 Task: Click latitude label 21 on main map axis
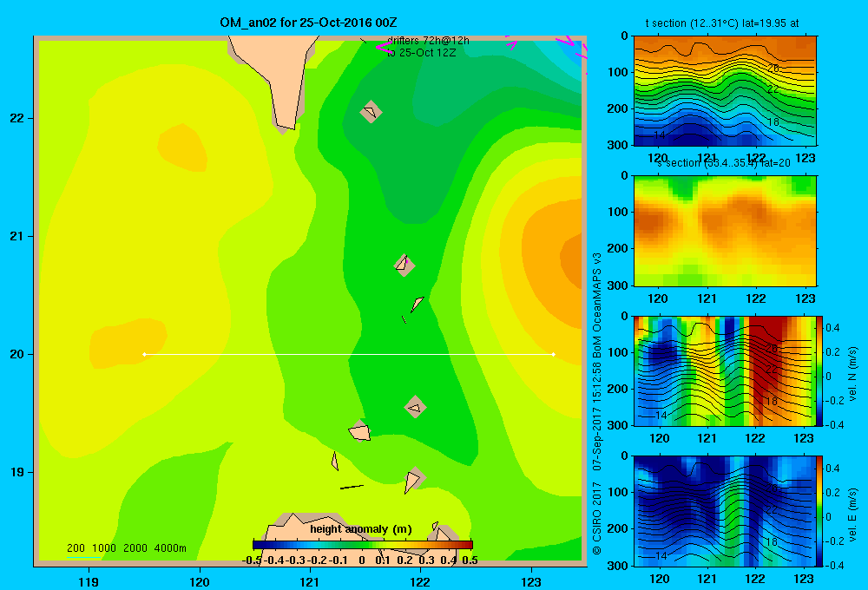click(x=17, y=236)
